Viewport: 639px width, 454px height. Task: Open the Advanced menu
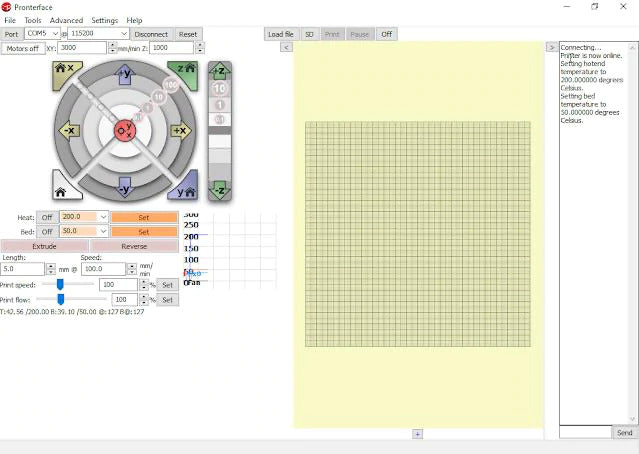pos(67,20)
